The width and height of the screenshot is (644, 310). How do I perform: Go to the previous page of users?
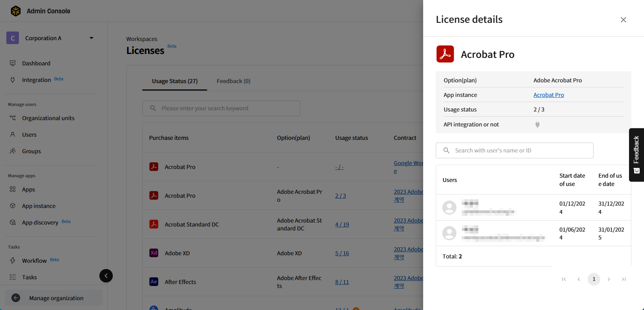click(x=579, y=279)
